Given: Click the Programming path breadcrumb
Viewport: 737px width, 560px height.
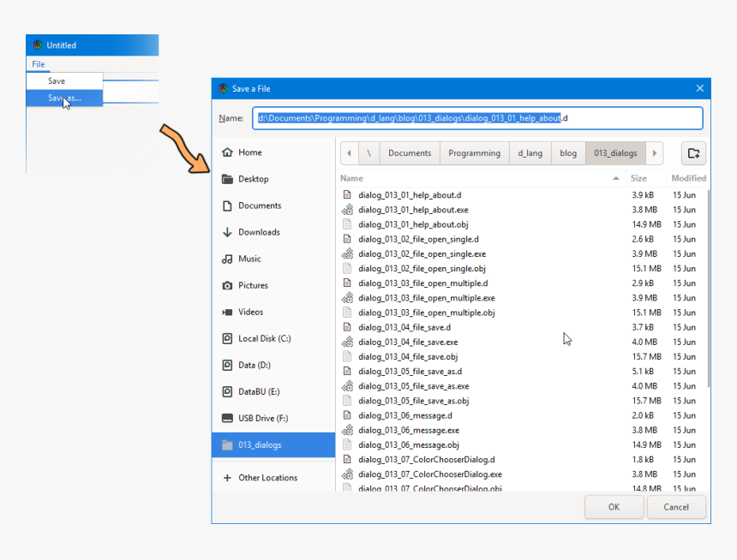Looking at the screenshot, I should click(x=474, y=153).
